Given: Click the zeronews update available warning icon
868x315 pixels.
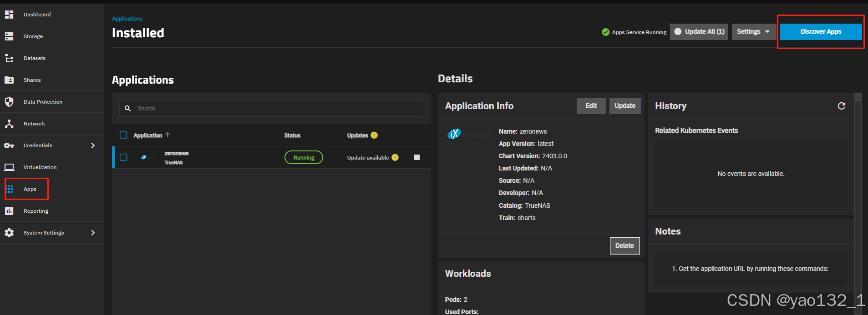Looking at the screenshot, I should (395, 157).
